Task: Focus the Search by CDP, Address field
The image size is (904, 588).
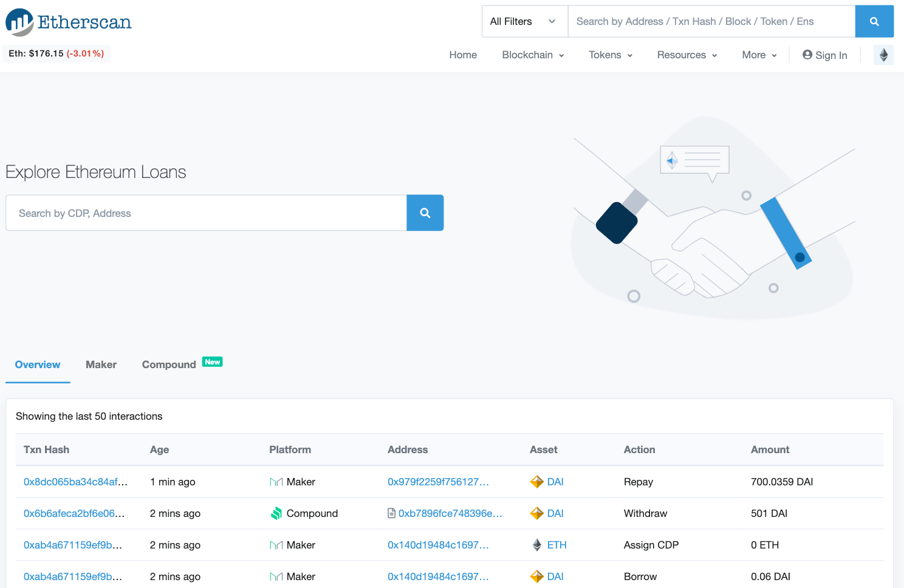Action: tap(206, 213)
